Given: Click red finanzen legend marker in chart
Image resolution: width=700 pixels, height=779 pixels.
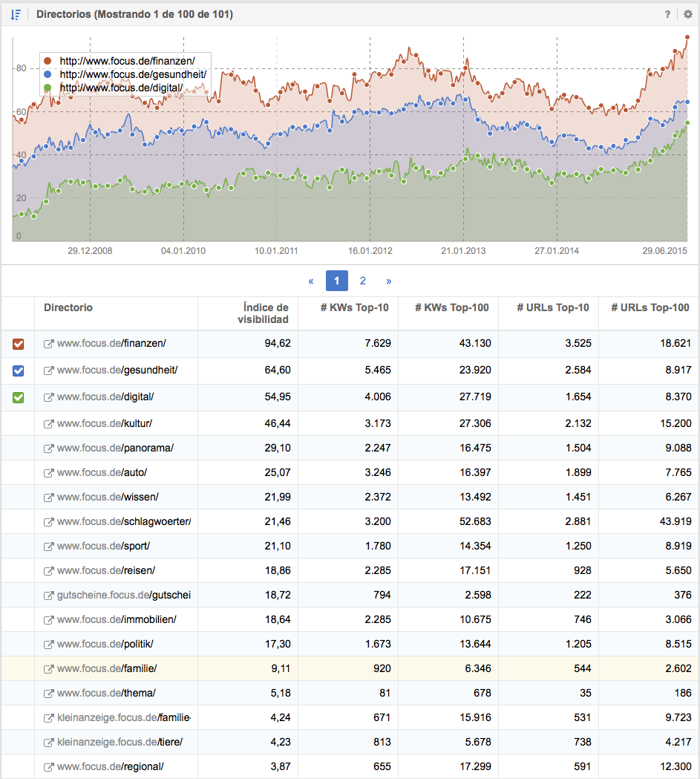Looking at the screenshot, I should [x=48, y=61].
